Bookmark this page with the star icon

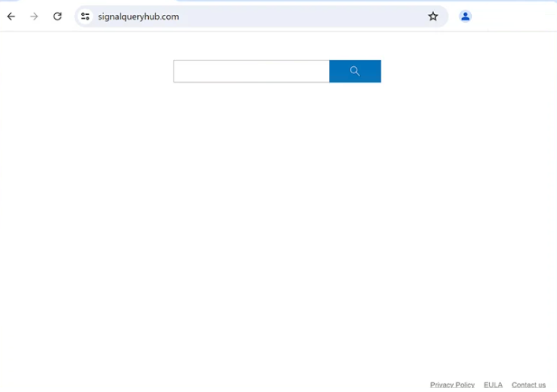(433, 17)
